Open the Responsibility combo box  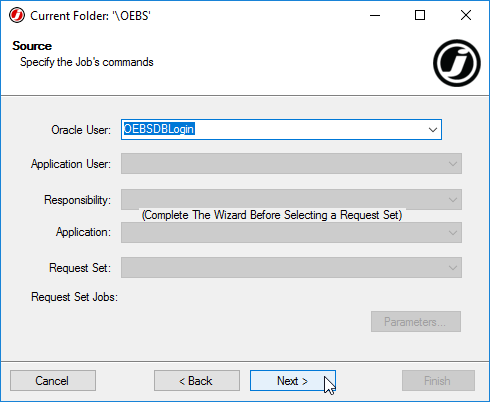291,200
